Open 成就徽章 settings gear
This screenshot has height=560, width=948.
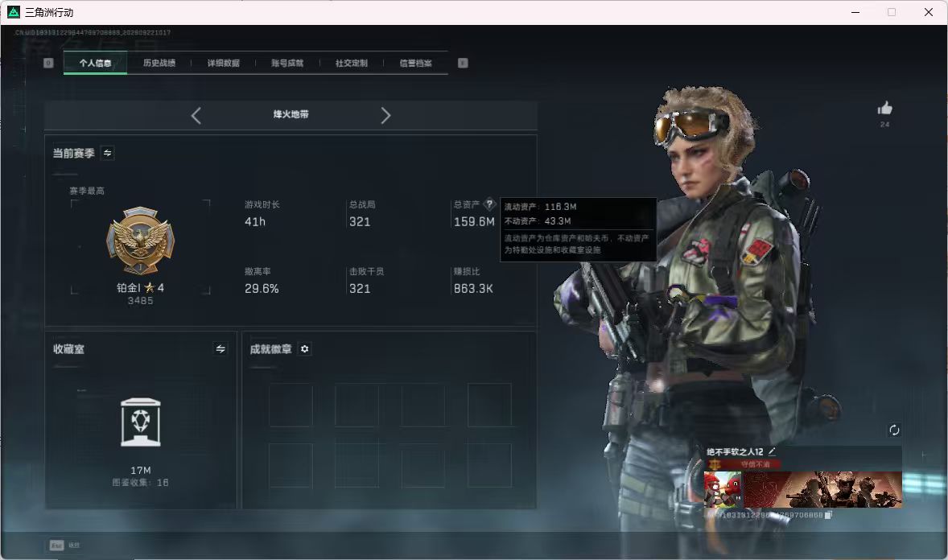(x=305, y=349)
